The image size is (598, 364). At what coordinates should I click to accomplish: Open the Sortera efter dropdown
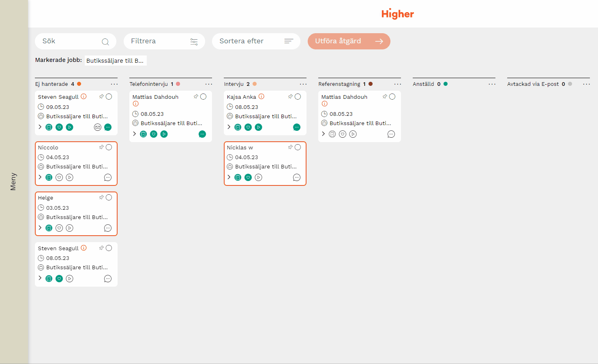256,41
